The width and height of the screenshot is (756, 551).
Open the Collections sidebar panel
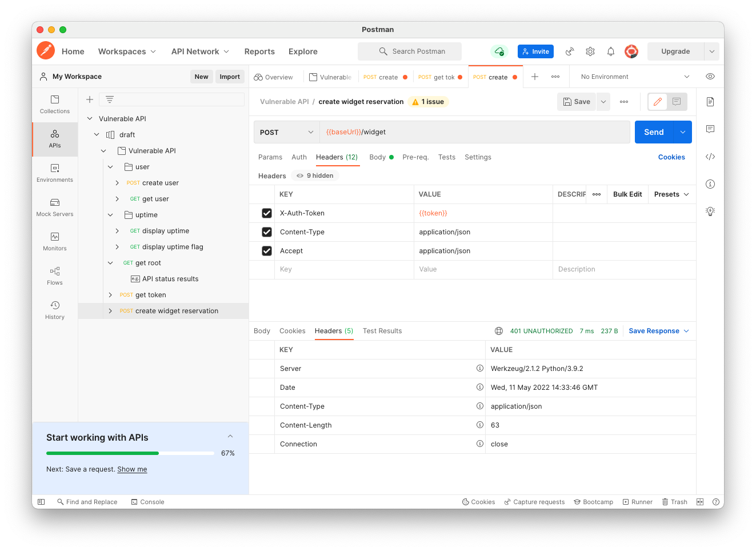pyautogui.click(x=55, y=105)
